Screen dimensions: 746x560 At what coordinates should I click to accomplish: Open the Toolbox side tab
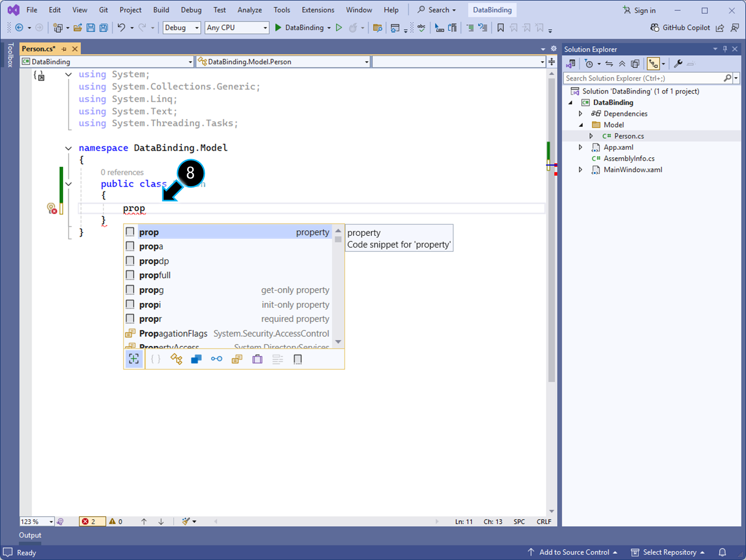coord(10,55)
